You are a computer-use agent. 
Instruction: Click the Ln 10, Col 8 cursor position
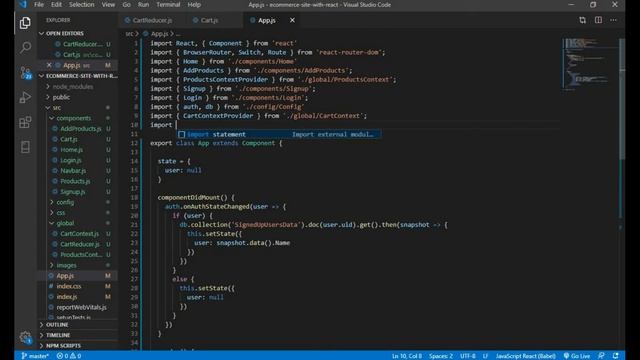(x=407, y=356)
